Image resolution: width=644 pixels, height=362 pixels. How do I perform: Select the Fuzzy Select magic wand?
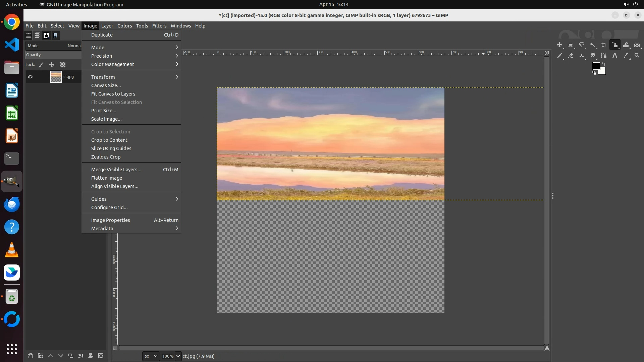point(593,45)
